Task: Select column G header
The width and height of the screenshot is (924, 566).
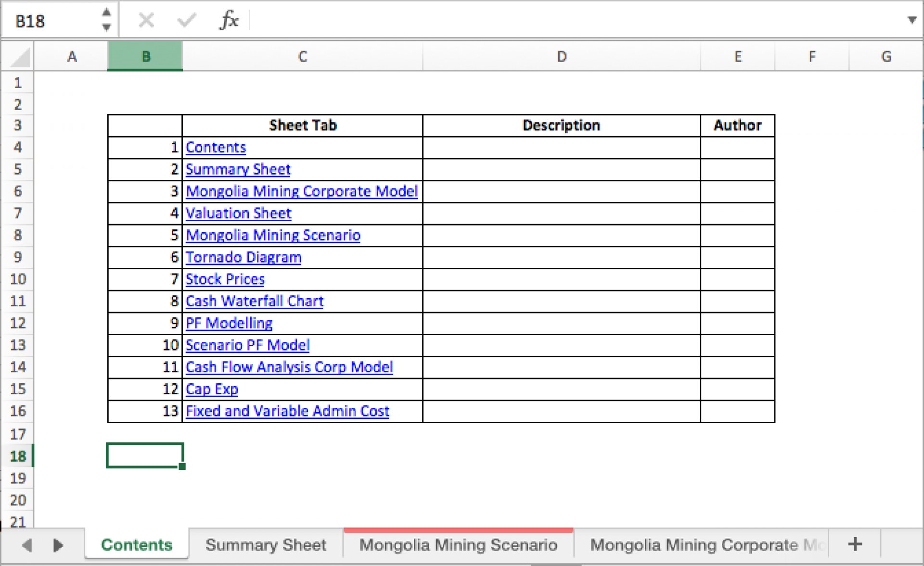Action: [x=886, y=56]
